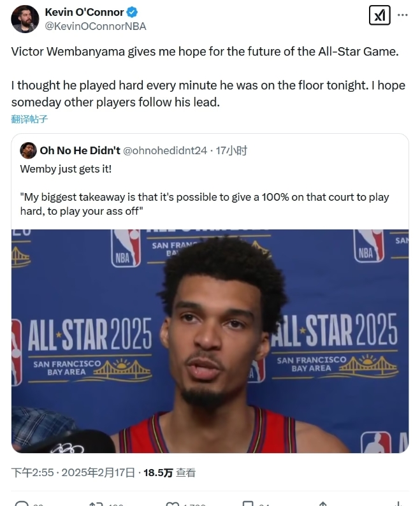Click Oh No He Didn't avatar

coord(28,150)
